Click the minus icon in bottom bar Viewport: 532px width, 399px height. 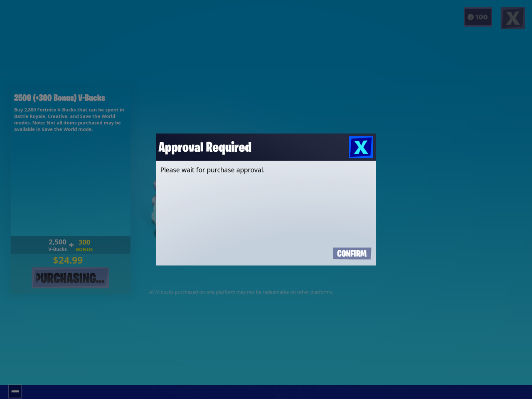pos(15,391)
